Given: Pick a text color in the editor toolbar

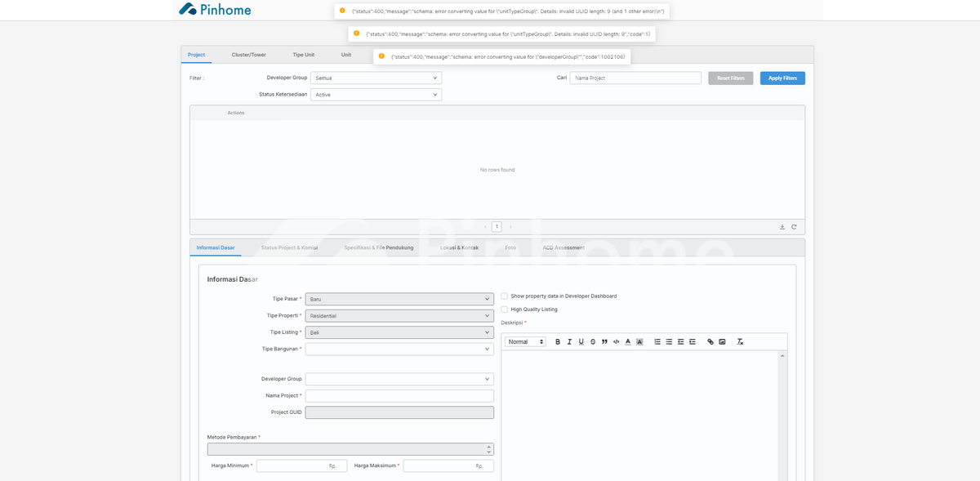Looking at the screenshot, I should pyautogui.click(x=628, y=341).
